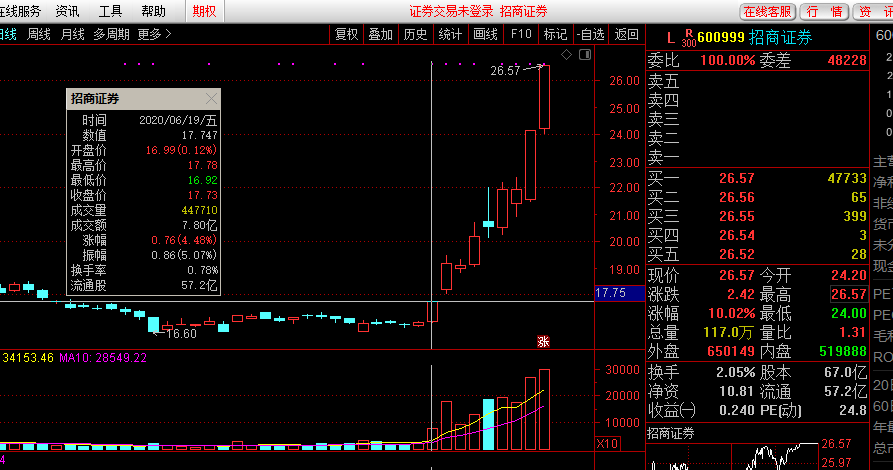This screenshot has height=470, width=893.
Task: Click the X10 volume scale indicator
Action: coord(607,443)
